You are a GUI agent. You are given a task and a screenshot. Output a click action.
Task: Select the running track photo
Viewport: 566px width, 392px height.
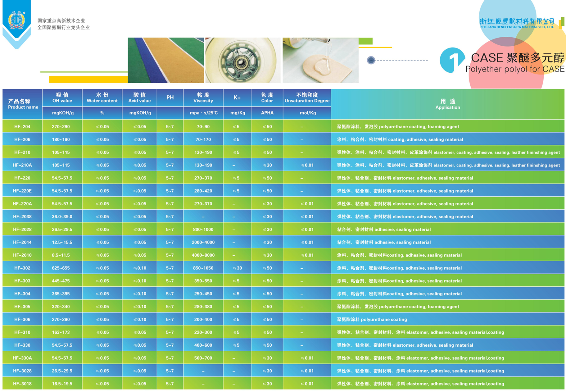click(x=165, y=60)
